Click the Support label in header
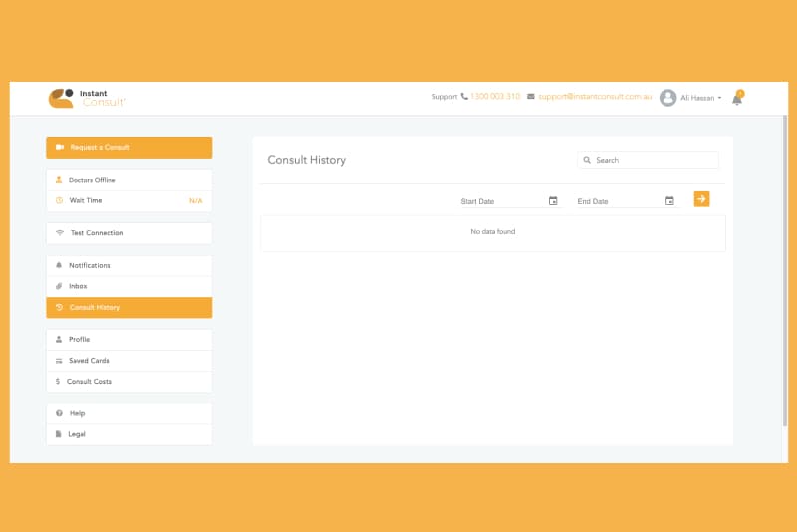 (x=444, y=97)
